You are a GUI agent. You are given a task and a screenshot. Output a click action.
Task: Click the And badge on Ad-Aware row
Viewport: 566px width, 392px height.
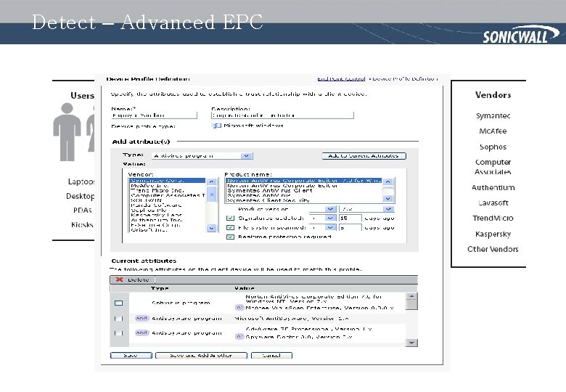141,332
